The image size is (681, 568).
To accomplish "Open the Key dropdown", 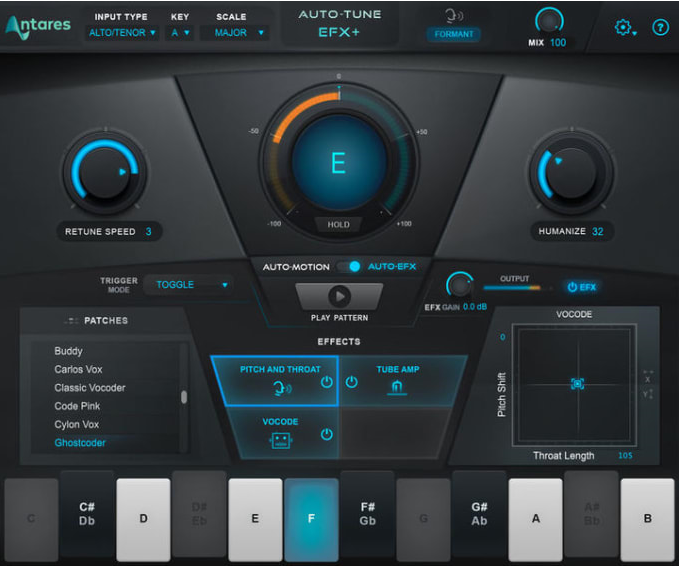I will 180,33.
